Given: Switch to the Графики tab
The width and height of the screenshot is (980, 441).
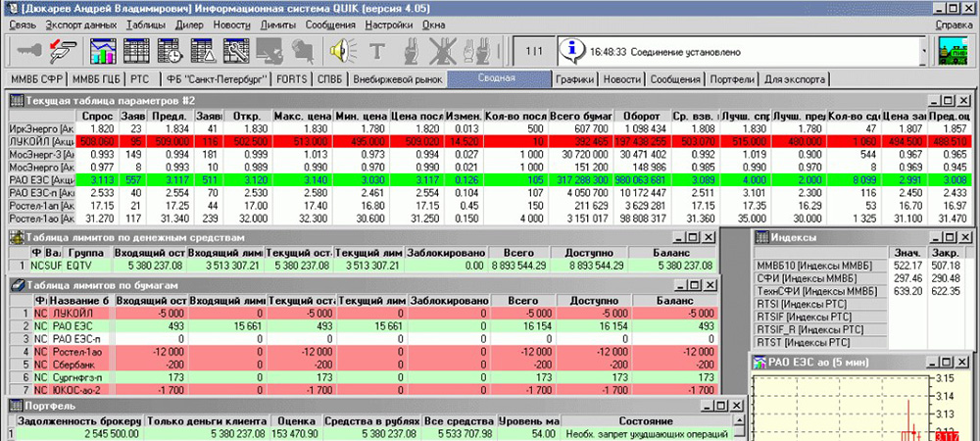Looking at the screenshot, I should pyautogui.click(x=574, y=79).
